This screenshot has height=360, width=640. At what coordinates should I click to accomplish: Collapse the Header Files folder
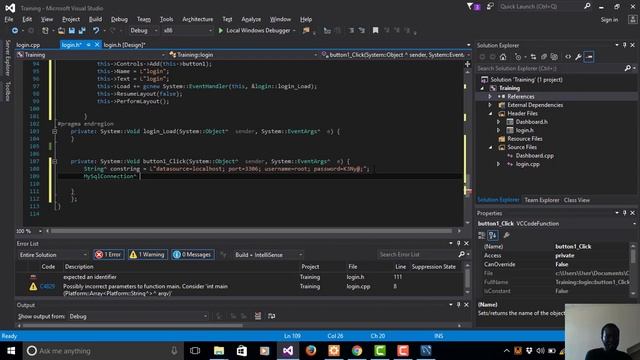coord(491,114)
